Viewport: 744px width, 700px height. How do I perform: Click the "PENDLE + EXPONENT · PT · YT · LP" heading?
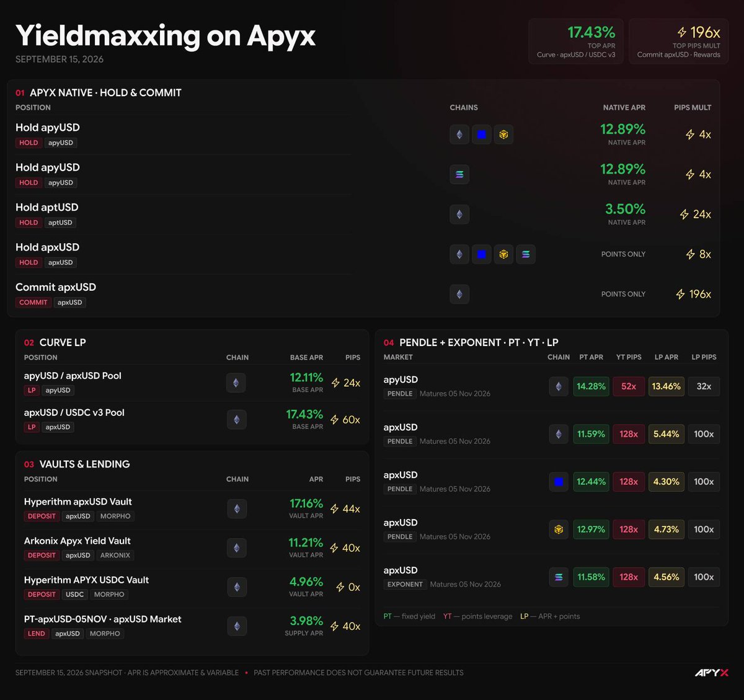pos(479,343)
